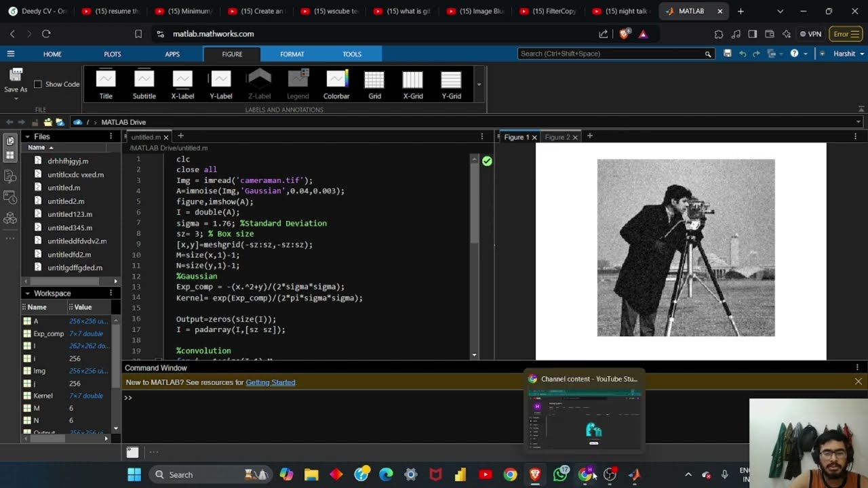The image size is (868, 488).
Task: Expand the labels and annotations gallery
Action: 479,85
